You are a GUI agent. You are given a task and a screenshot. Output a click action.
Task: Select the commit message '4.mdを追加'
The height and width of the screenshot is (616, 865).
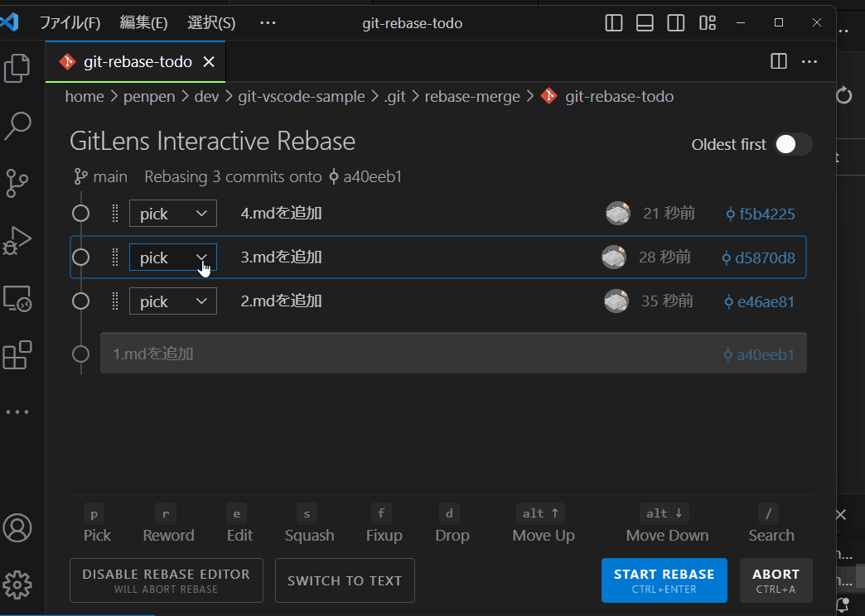pos(282,214)
